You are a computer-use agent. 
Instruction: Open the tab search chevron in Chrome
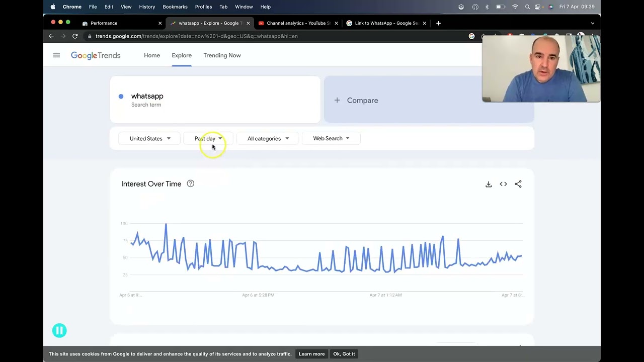(x=592, y=23)
